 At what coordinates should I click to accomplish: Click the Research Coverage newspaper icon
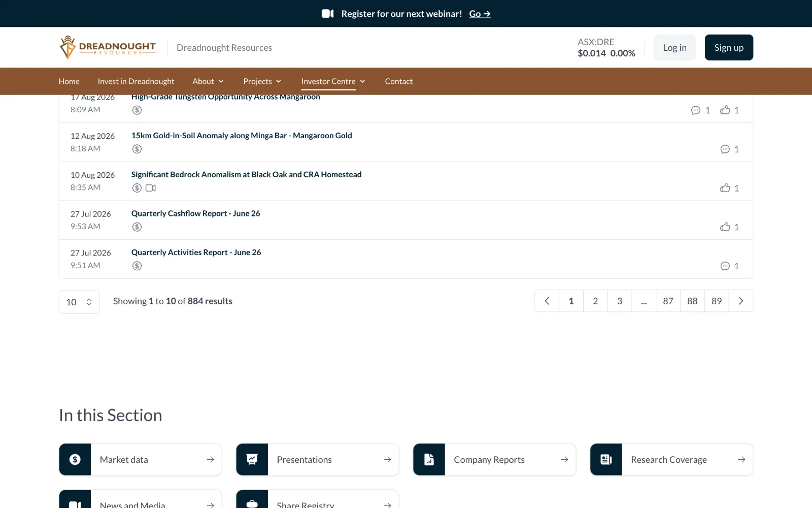tap(606, 460)
